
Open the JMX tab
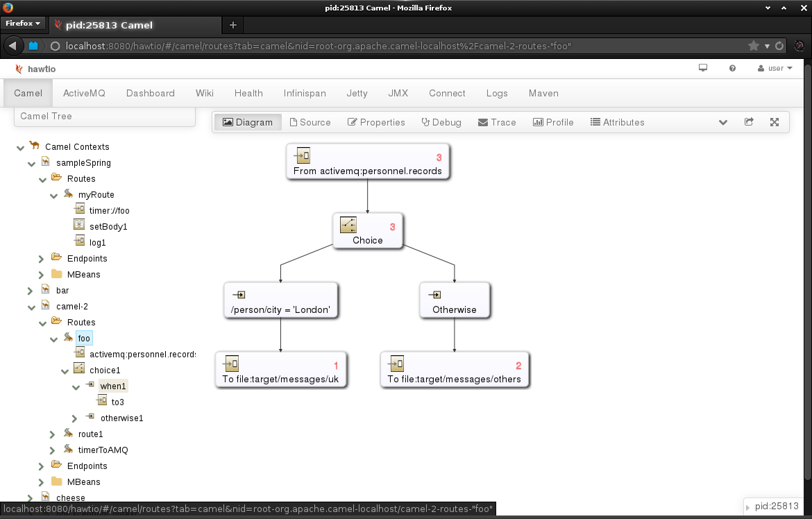point(398,93)
